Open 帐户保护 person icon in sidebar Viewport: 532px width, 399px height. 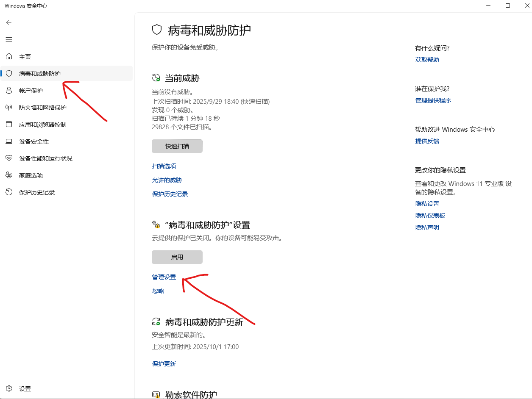pos(9,91)
